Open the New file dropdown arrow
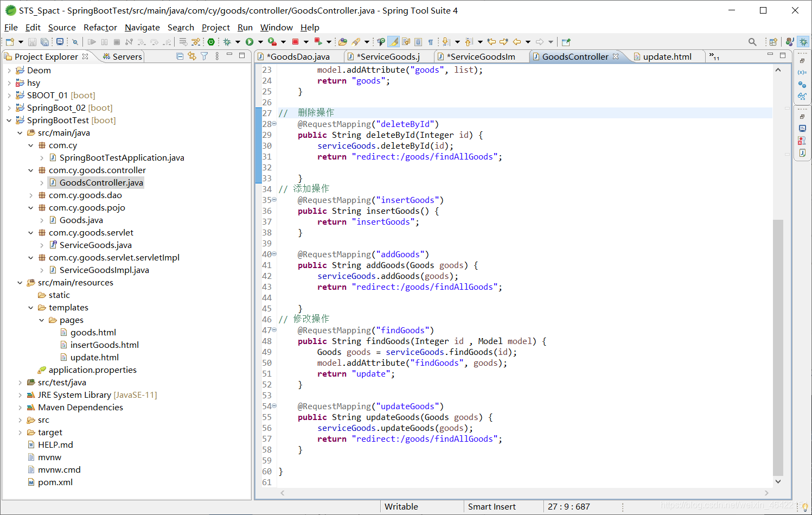The height and width of the screenshot is (515, 812). click(x=21, y=42)
